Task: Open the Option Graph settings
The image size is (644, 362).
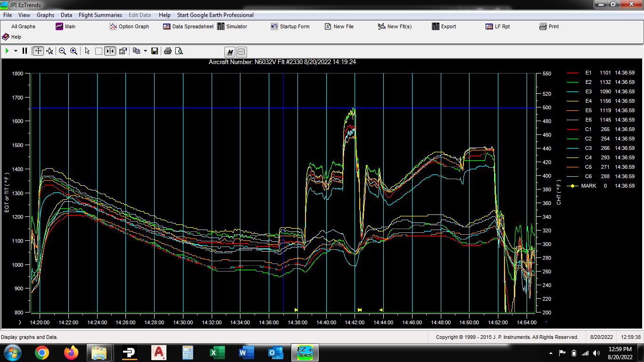Action: pos(129,26)
